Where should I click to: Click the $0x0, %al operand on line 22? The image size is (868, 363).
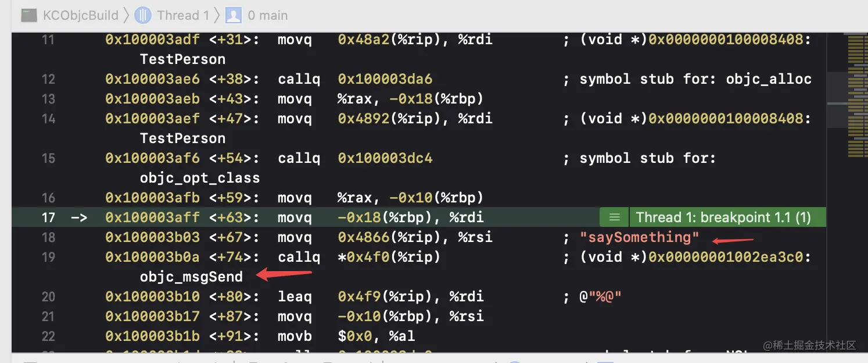pos(376,336)
